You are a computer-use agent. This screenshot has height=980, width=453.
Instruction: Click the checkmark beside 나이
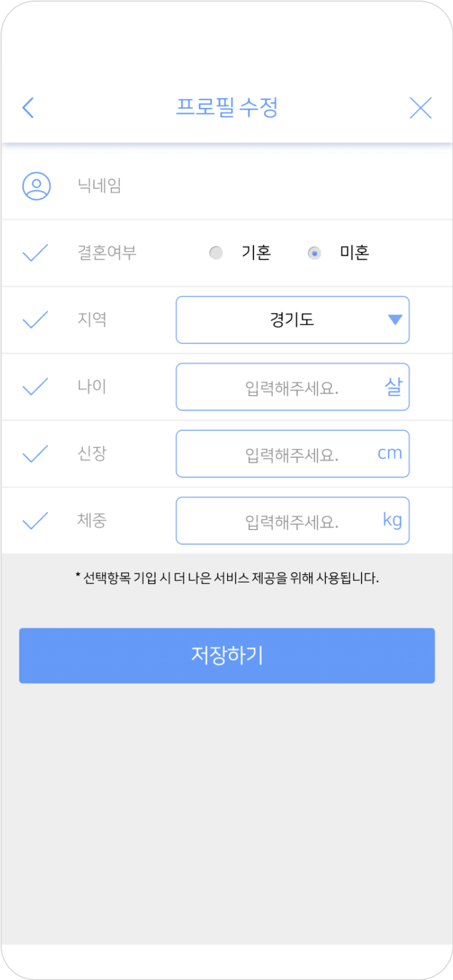tap(35, 387)
